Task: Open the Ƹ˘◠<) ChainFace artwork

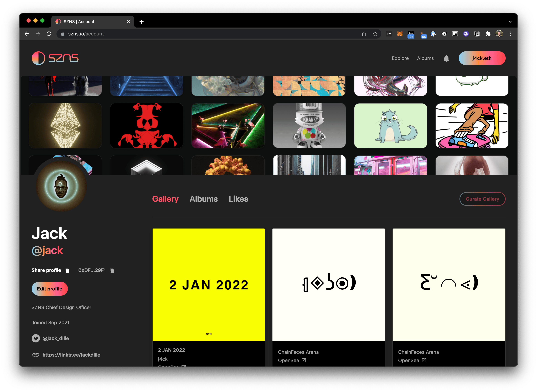Action: coord(449,285)
